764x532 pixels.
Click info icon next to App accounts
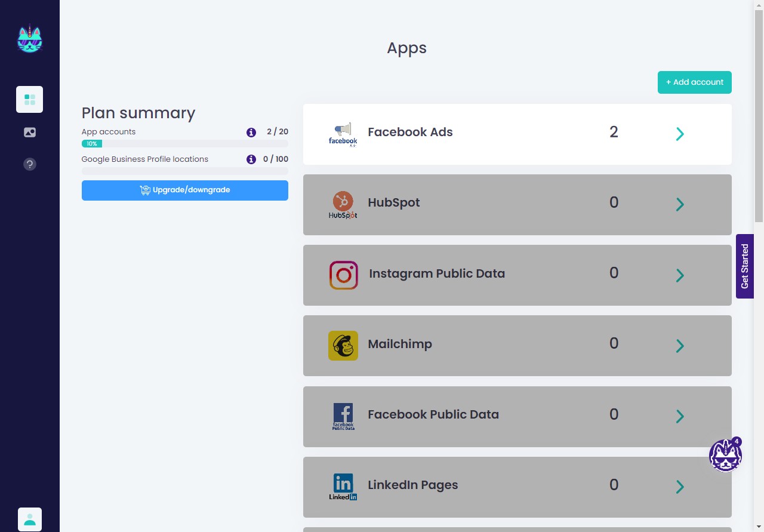point(251,132)
